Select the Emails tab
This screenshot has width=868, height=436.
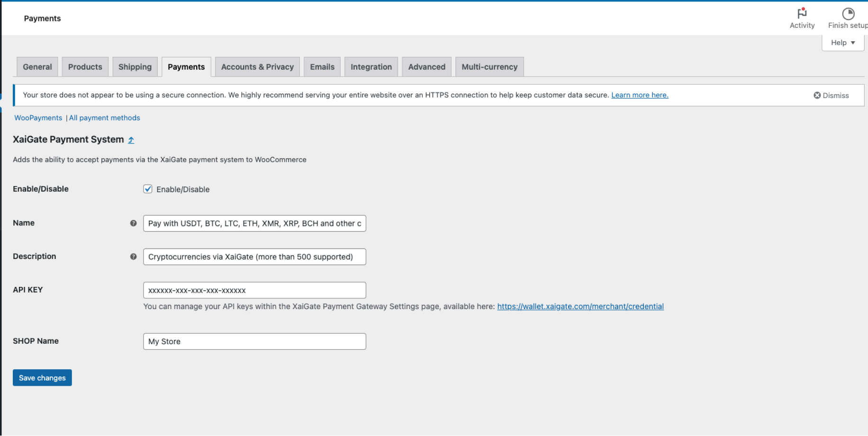coord(322,67)
